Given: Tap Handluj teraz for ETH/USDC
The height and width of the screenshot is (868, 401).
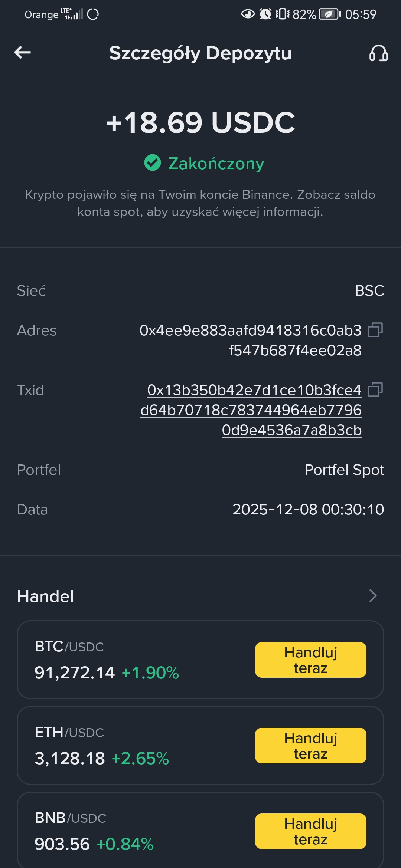Looking at the screenshot, I should [310, 746].
